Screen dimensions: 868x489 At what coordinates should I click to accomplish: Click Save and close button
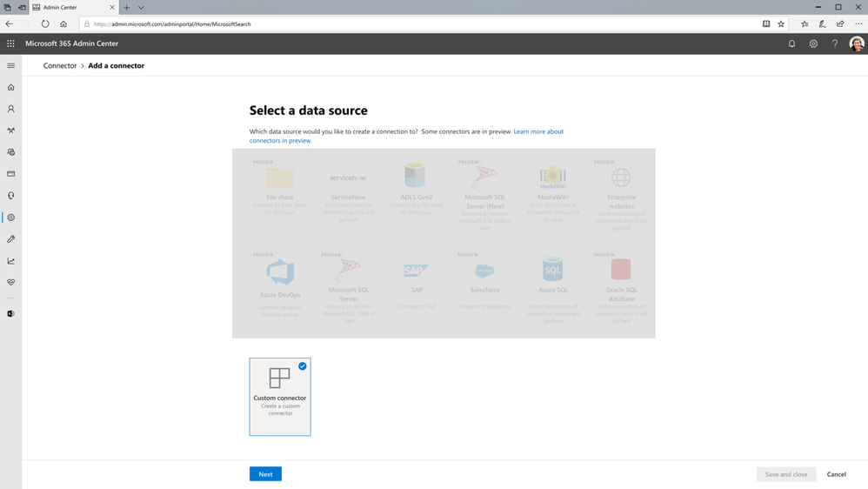(786, 474)
